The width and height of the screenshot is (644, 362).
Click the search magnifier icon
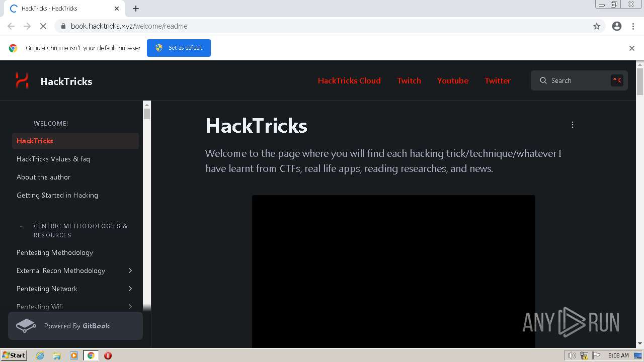pos(543,80)
